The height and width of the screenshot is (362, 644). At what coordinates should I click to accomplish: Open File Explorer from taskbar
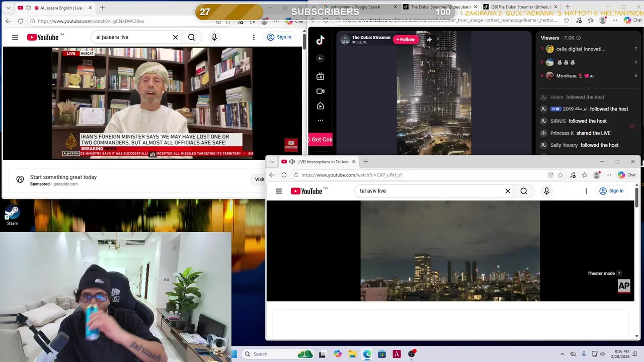pos(352,354)
